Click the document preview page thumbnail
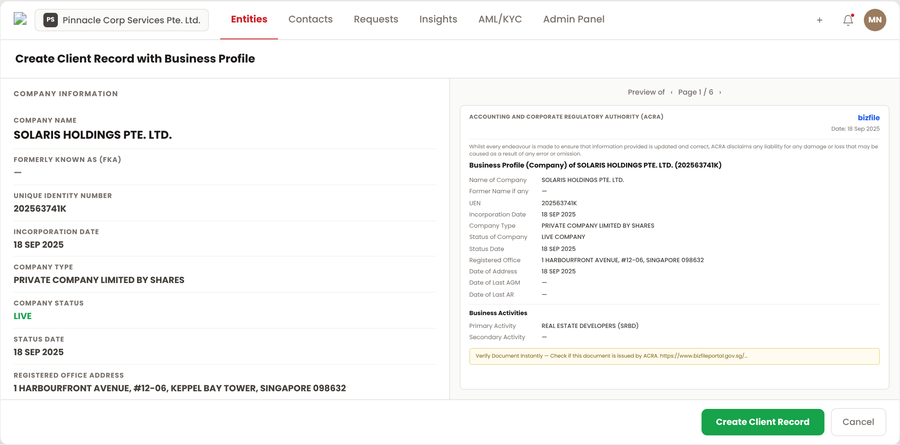Image resolution: width=900 pixels, height=445 pixels. pyautogui.click(x=674, y=247)
